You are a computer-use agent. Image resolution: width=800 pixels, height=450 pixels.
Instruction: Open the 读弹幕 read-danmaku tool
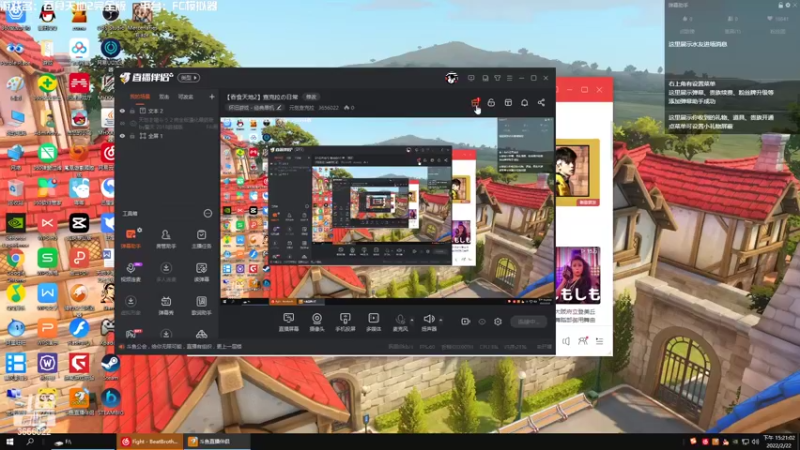tap(202, 272)
